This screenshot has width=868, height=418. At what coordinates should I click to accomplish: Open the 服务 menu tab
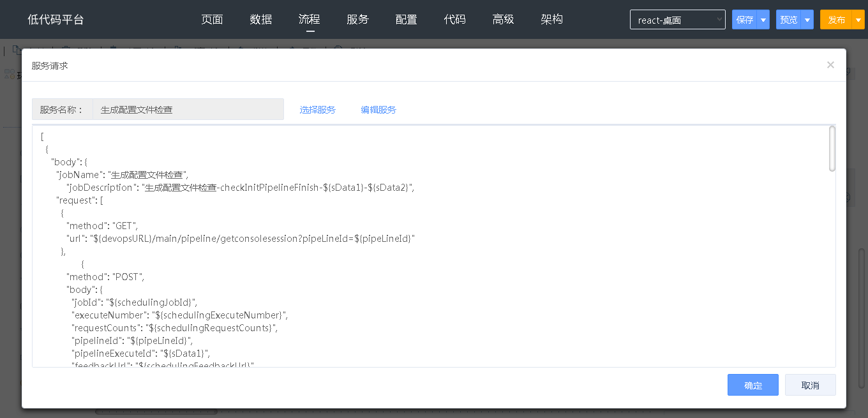click(x=358, y=19)
